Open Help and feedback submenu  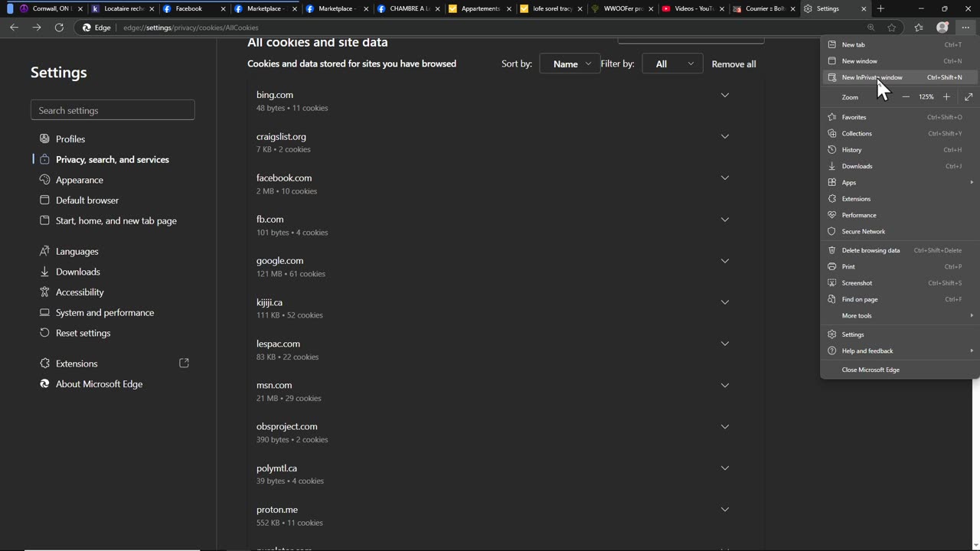pyautogui.click(x=900, y=350)
